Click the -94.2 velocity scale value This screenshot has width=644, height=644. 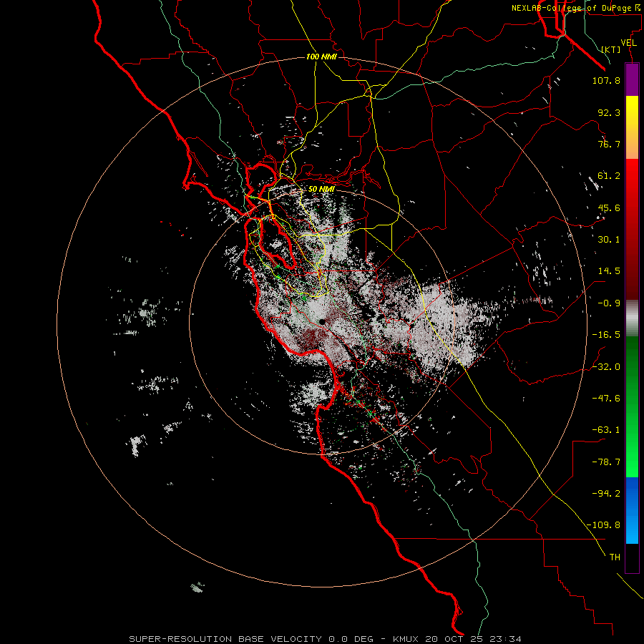click(606, 494)
